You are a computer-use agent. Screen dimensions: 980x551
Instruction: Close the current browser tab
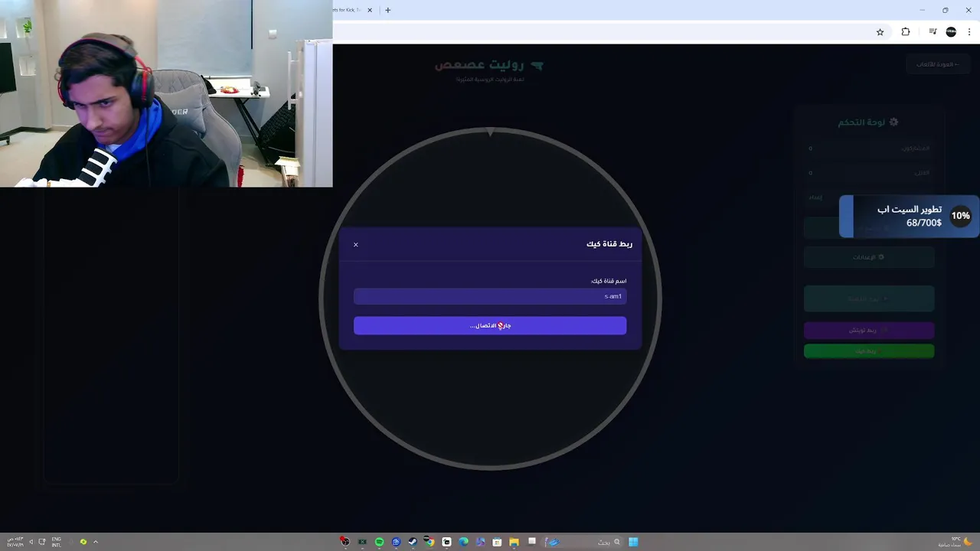tap(370, 10)
